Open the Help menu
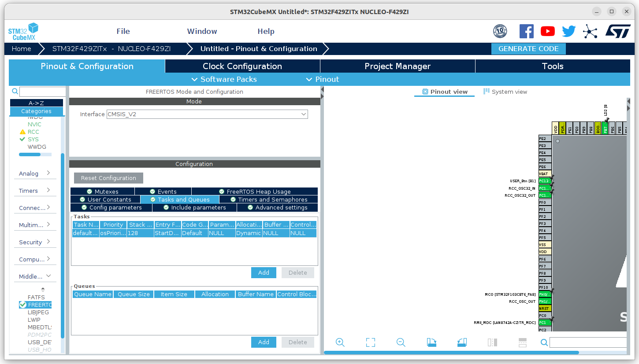 pyautogui.click(x=266, y=31)
